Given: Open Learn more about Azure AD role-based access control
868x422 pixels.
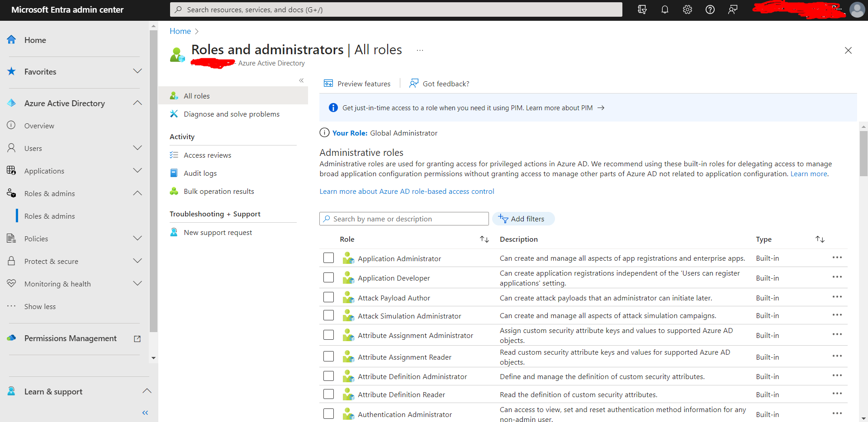Looking at the screenshot, I should click(407, 191).
